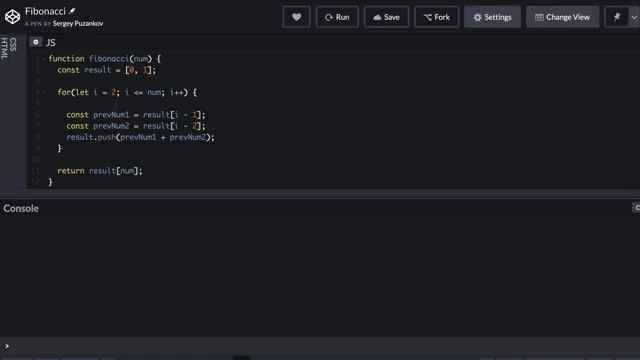This screenshot has height=360, width=640.
Task: Open pen Settings
Action: [x=492, y=17]
